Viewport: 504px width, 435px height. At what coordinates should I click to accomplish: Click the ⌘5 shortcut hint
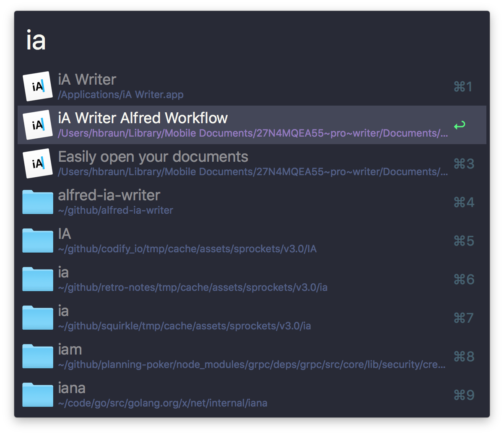tap(464, 241)
